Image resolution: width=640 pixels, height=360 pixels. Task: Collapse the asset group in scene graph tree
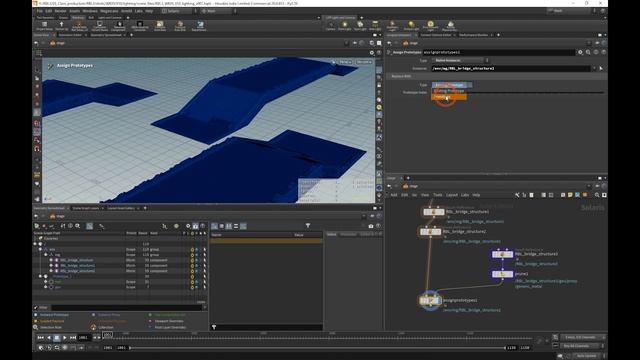click(x=40, y=249)
